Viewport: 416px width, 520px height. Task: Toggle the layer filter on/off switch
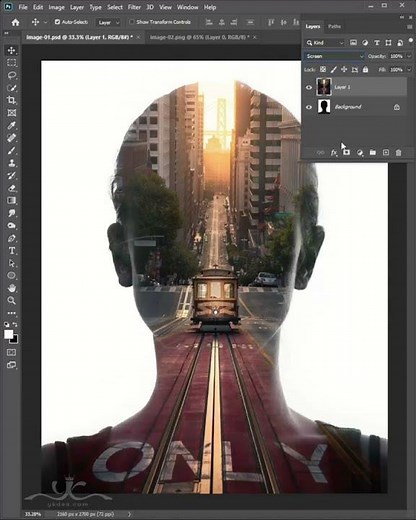(x=411, y=41)
